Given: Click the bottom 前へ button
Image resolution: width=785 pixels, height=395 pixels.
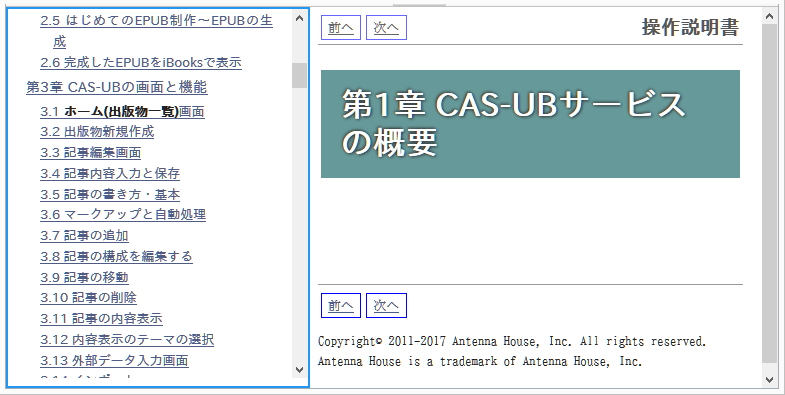Looking at the screenshot, I should (x=341, y=305).
